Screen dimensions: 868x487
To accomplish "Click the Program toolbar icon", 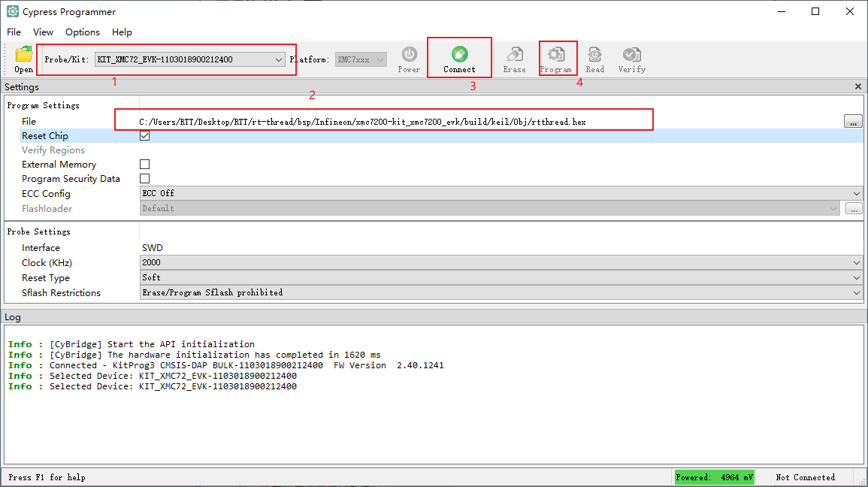I will tap(556, 55).
